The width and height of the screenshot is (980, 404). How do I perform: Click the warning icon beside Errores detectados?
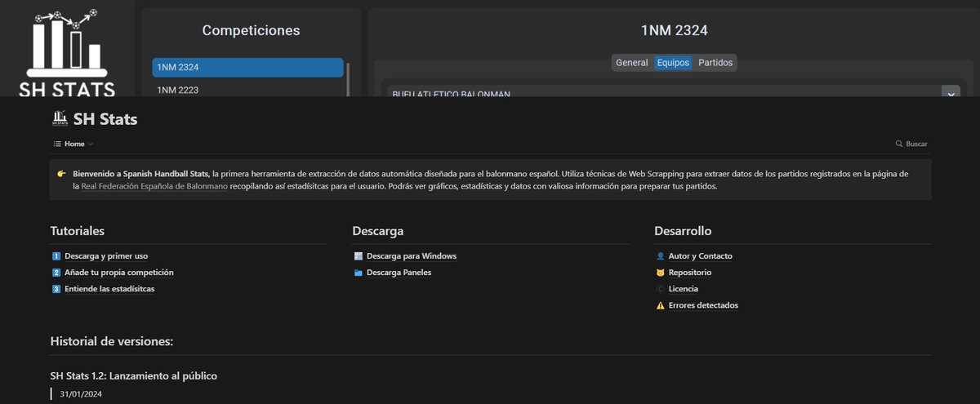(660, 305)
